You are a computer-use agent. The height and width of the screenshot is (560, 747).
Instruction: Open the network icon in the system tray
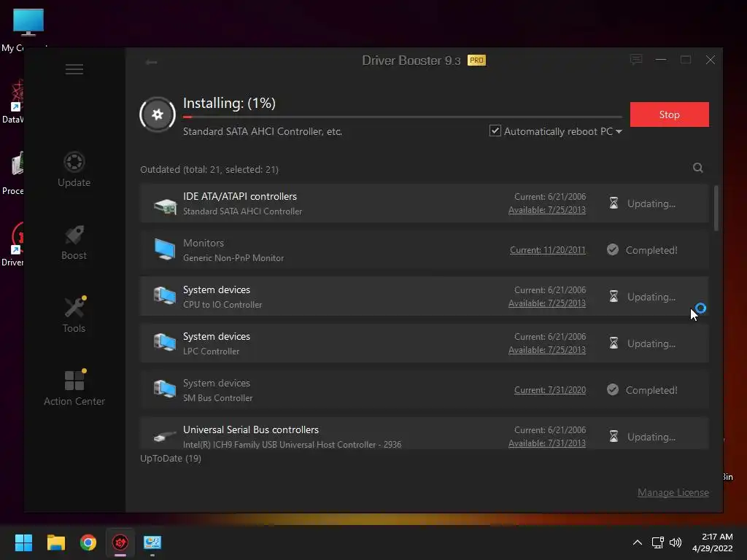[x=658, y=542]
